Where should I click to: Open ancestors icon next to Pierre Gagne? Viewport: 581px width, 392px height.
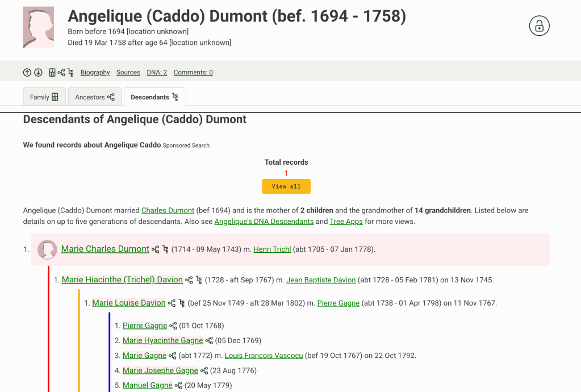coord(173,326)
